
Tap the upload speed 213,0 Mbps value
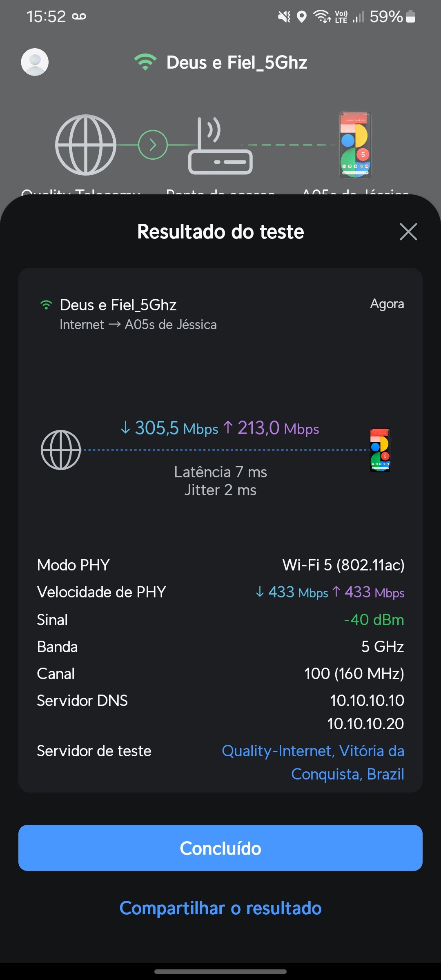click(271, 428)
